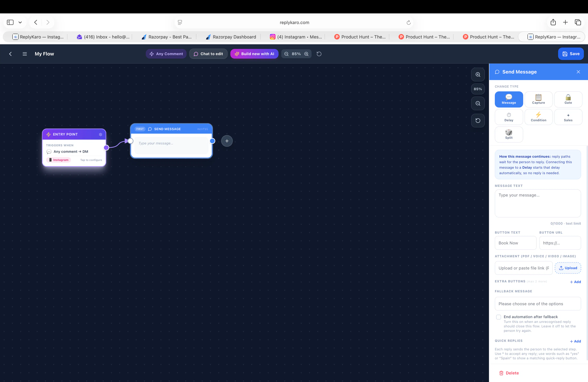Viewport: 588px width, 382px height.
Task: Enable End automation after fallback checkbox
Action: (x=499, y=317)
